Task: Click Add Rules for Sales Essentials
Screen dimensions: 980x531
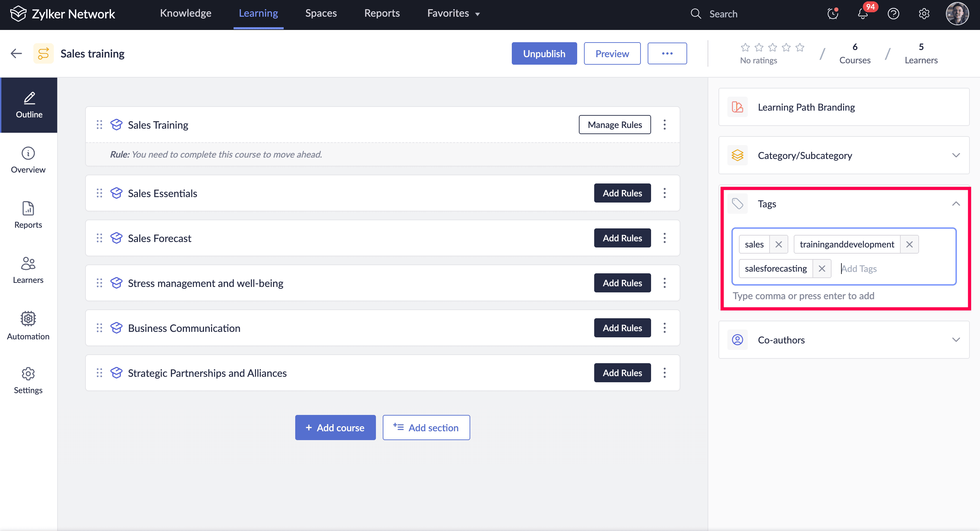Action: (622, 193)
